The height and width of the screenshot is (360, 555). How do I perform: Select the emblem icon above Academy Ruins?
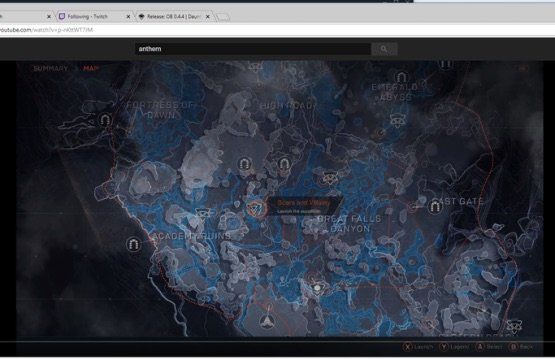pyautogui.click(x=202, y=213)
